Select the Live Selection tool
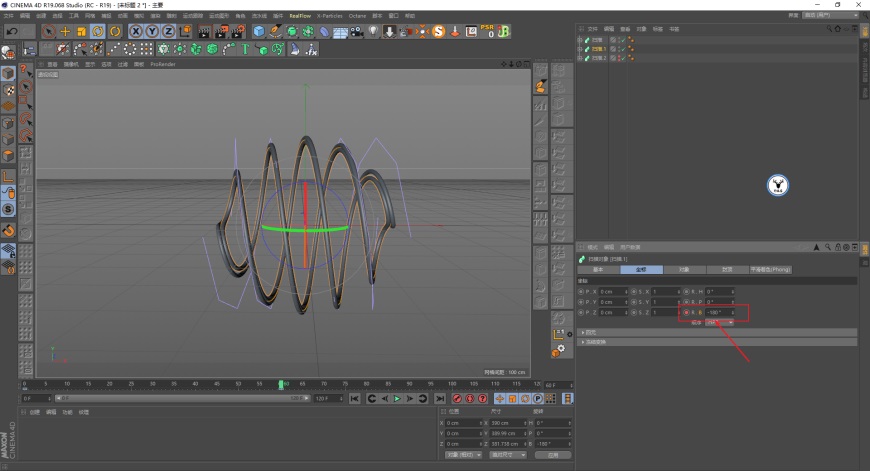 pyautogui.click(x=48, y=32)
